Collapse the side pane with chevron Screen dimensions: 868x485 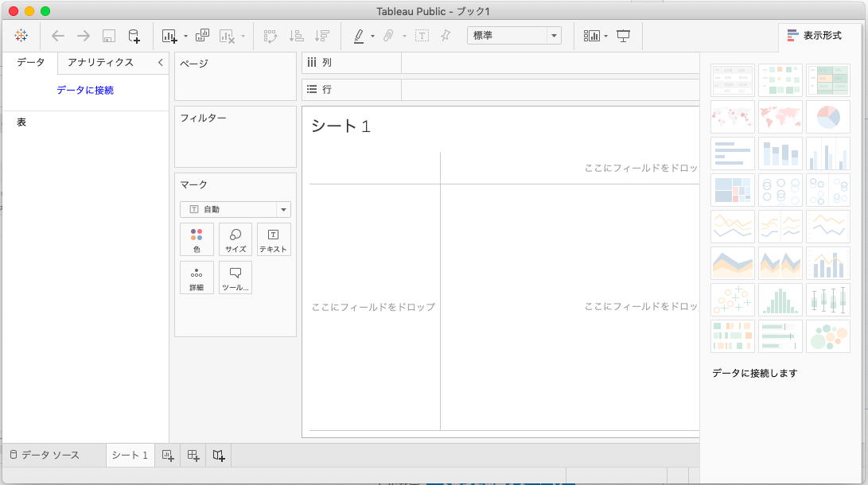coord(161,63)
